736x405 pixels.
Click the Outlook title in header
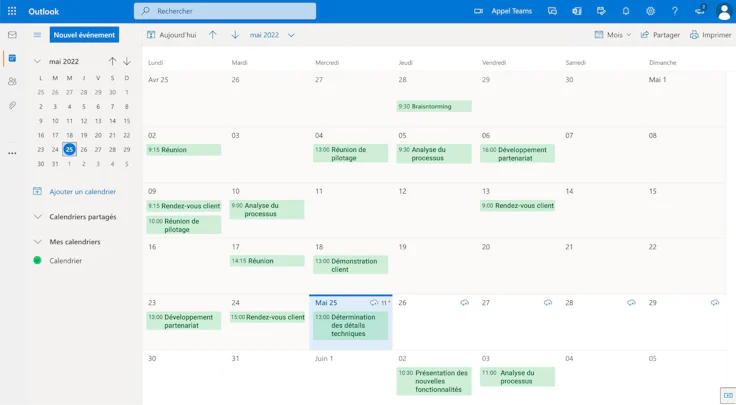click(x=43, y=11)
